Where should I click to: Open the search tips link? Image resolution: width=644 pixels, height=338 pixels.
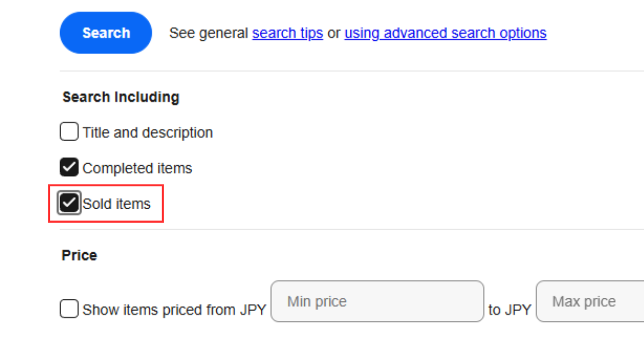pos(287,33)
